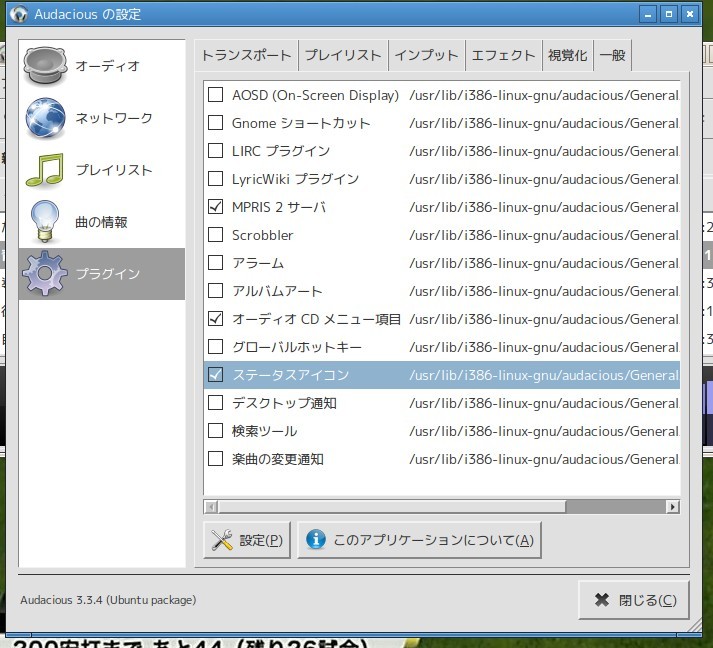Open the オーディオ speaker icon category

tap(45, 65)
